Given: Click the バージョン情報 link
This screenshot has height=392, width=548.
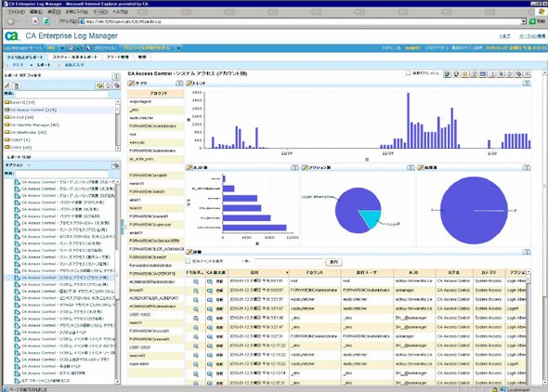Looking at the screenshot, I should click(x=532, y=36).
